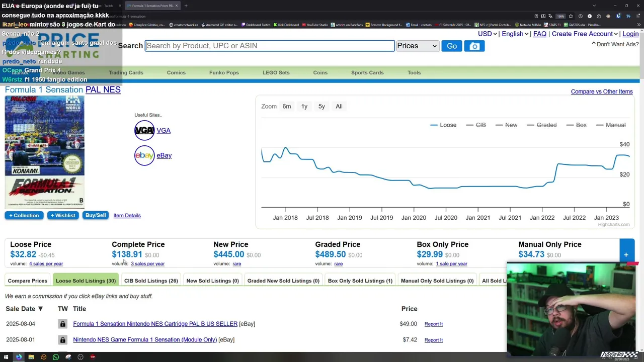Open STATS F1 bookmark
The width and height of the screenshot is (644, 362).
pyautogui.click(x=552, y=25)
